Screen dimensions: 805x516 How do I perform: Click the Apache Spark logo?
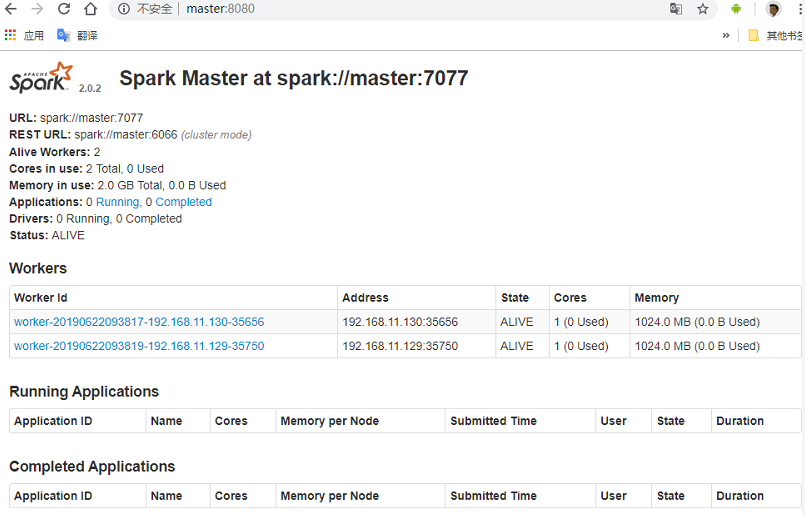(41, 78)
